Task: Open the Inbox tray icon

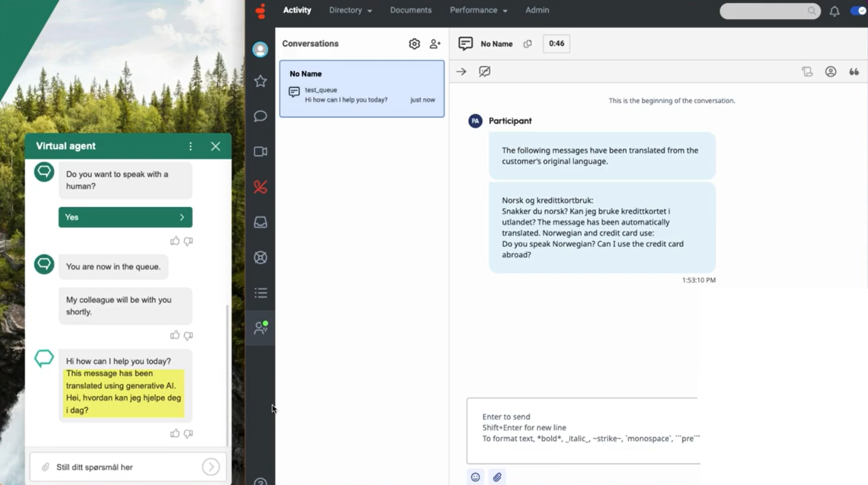Action: click(260, 222)
